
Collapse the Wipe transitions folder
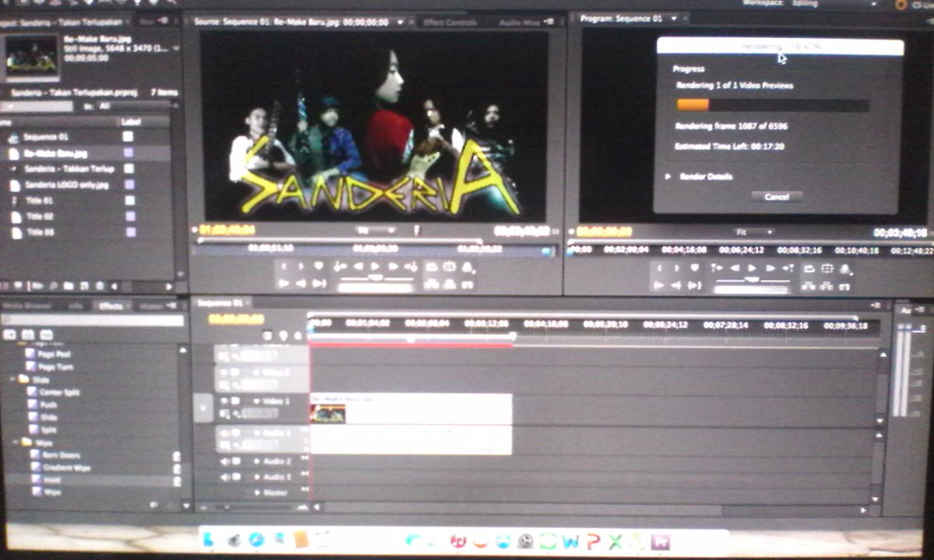point(16,442)
